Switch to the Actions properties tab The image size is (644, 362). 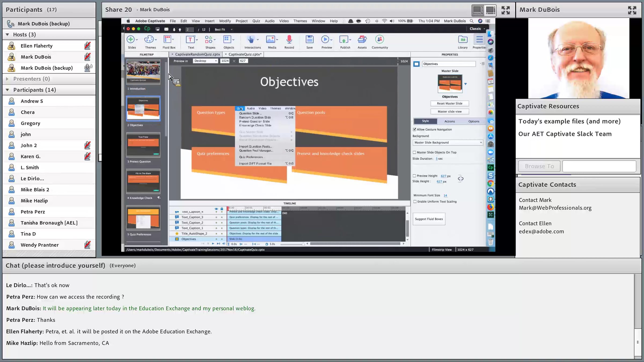click(x=449, y=121)
